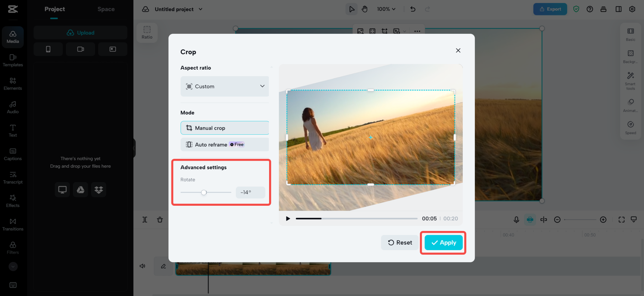Select the Text tool in the sidebar
Screen dimensions: 644x296
tap(13, 130)
